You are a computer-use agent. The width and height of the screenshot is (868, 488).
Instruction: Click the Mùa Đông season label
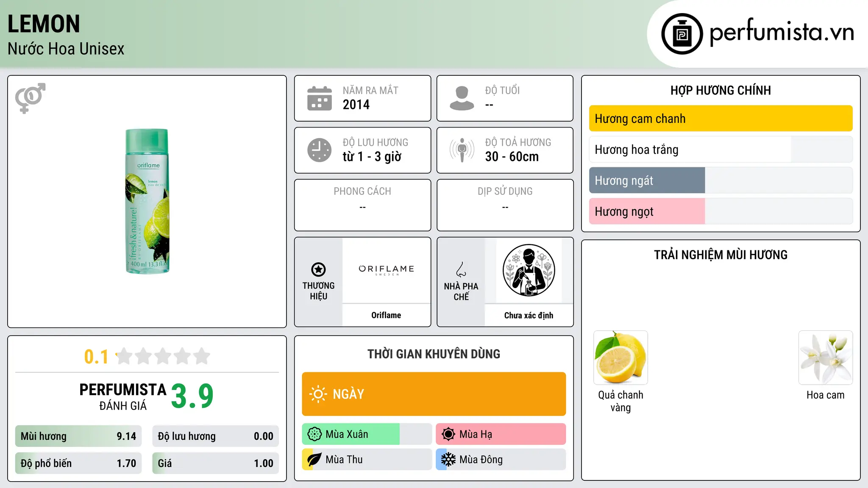481,460
